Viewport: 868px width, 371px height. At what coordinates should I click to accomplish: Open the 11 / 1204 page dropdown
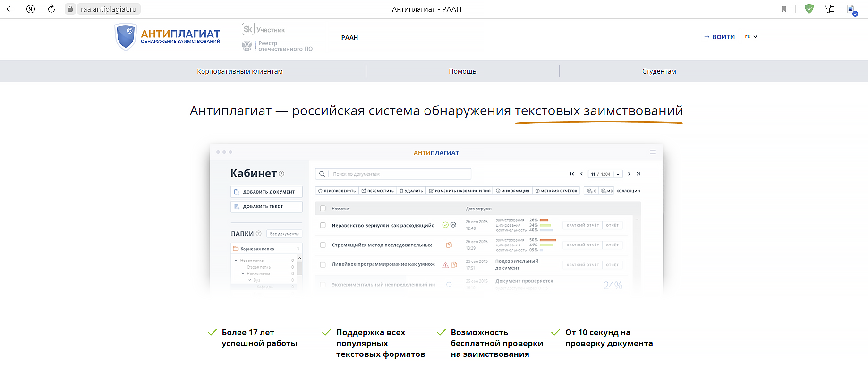click(605, 174)
